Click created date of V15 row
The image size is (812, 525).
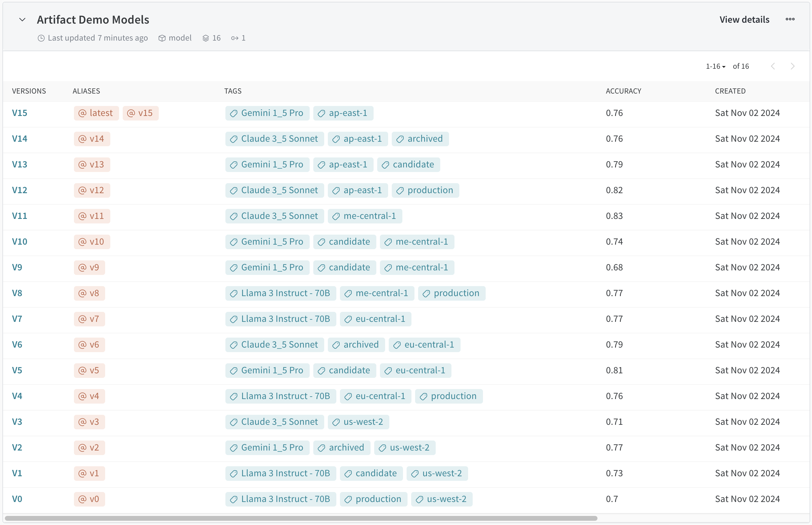pyautogui.click(x=747, y=113)
